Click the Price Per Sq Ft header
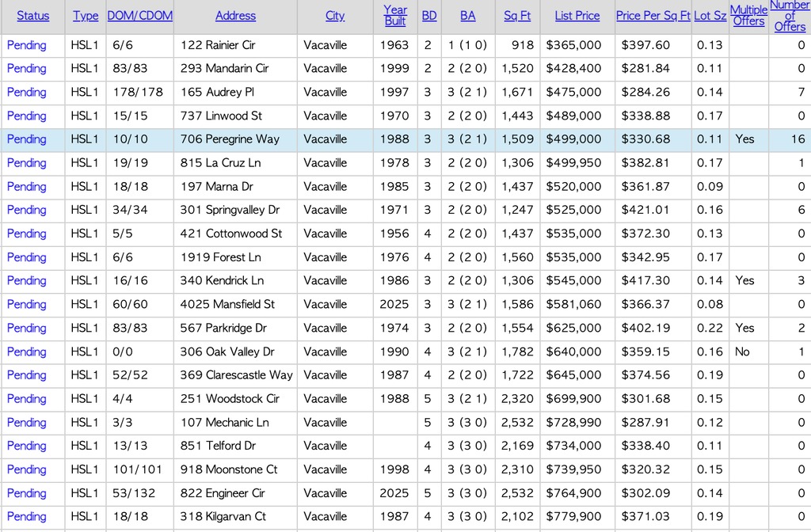This screenshot has width=811, height=532. (x=653, y=16)
